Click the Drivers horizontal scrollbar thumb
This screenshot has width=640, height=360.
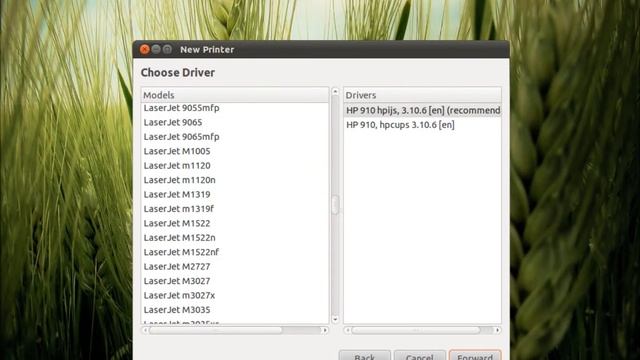pos(416,330)
